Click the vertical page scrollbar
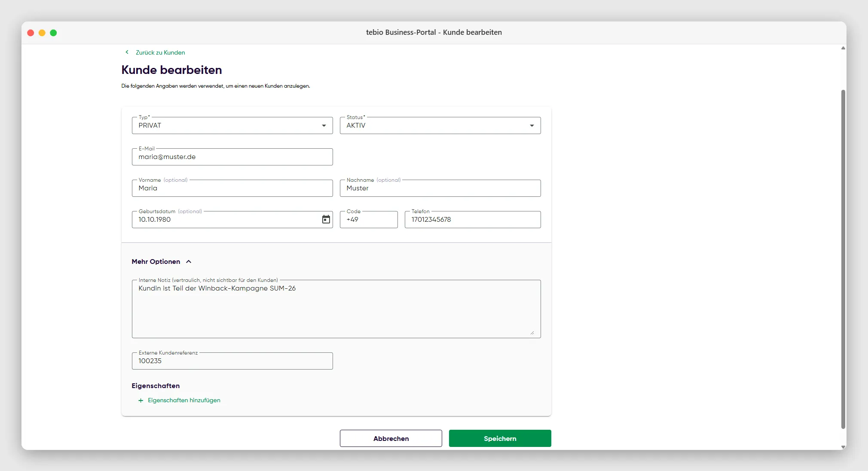This screenshot has width=868, height=471. 843,259
